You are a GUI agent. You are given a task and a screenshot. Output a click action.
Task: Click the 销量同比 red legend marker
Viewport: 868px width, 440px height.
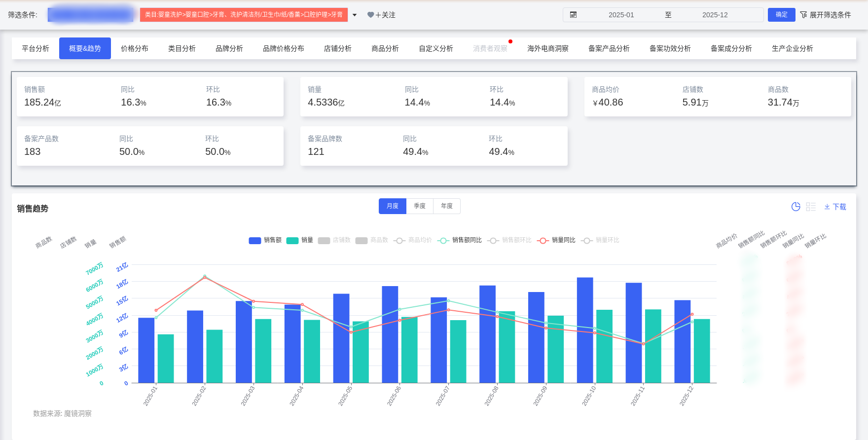point(543,240)
